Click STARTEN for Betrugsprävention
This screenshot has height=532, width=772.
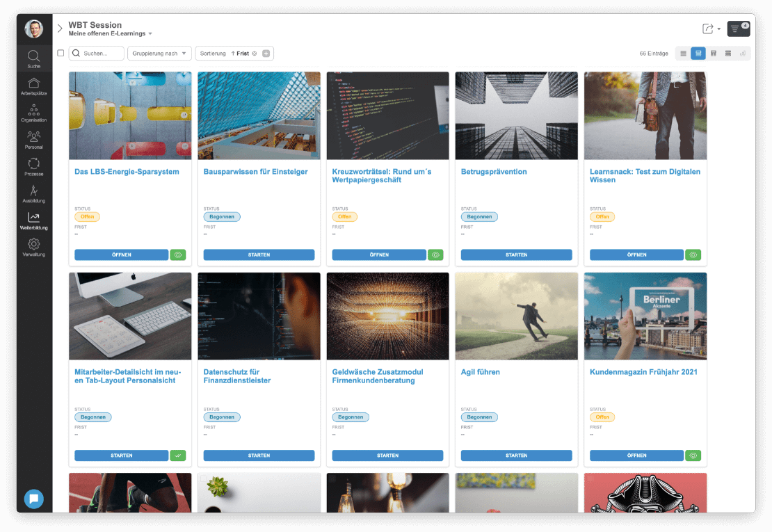pyautogui.click(x=517, y=255)
